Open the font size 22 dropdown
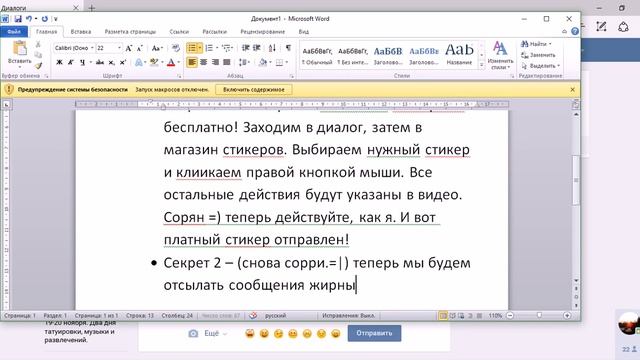Image resolution: width=640 pixels, height=360 pixels. coord(119,48)
